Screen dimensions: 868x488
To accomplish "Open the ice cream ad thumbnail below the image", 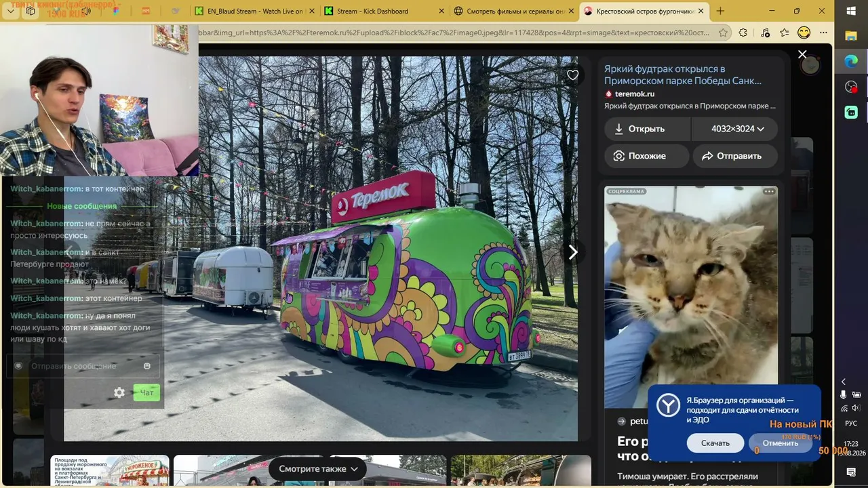I will coord(110,471).
